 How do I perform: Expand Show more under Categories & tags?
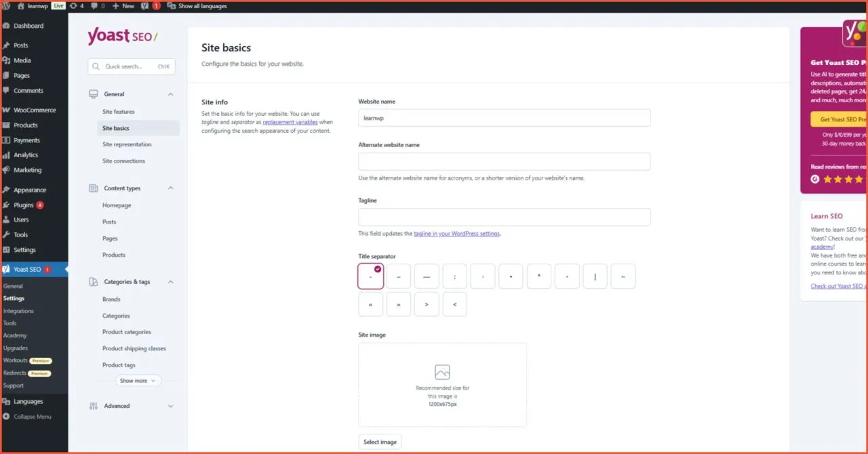(x=138, y=380)
